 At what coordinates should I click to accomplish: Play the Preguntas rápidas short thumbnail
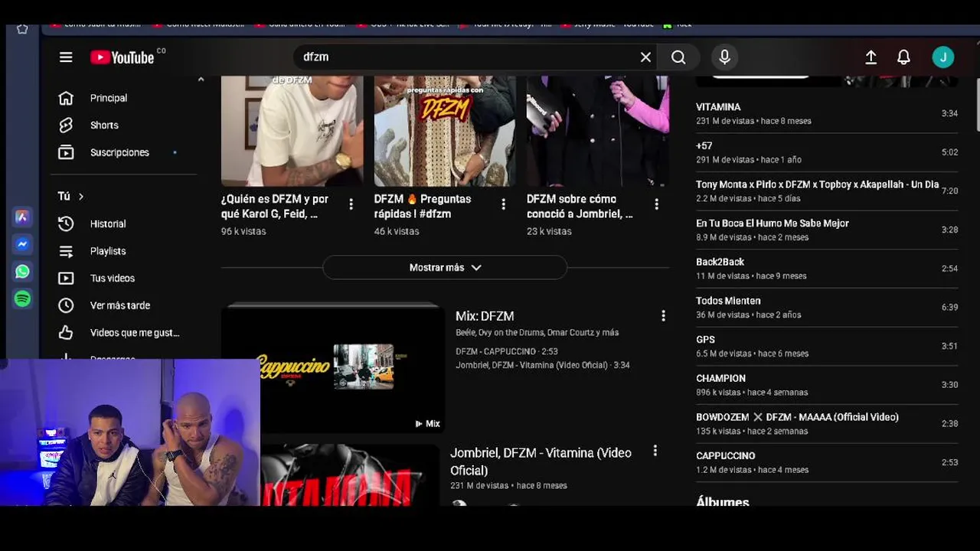(445, 131)
